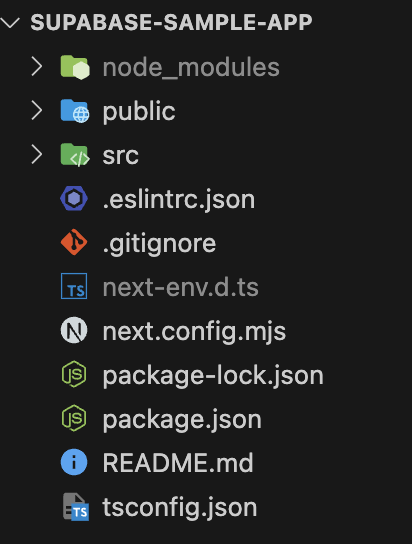This screenshot has height=544, width=412.
Task: Collapse the SUPABASE-SAMPLE-APP root chevron
Action: click(x=10, y=23)
